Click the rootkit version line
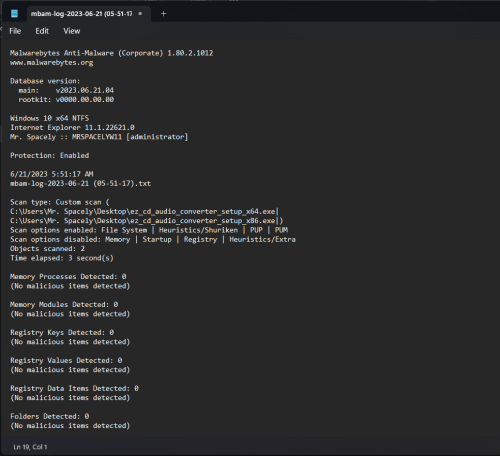 coord(66,100)
